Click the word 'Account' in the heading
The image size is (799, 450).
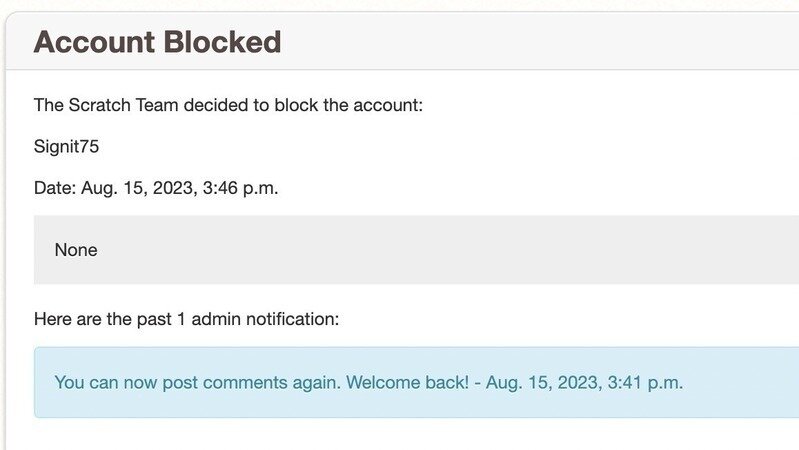94,42
